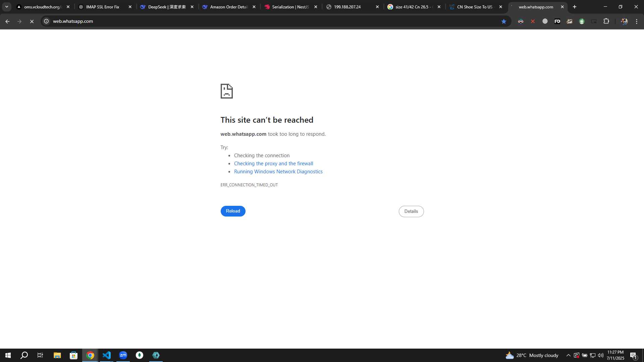The image size is (644, 362).
Task: View site information icon in address bar
Action: point(46,21)
